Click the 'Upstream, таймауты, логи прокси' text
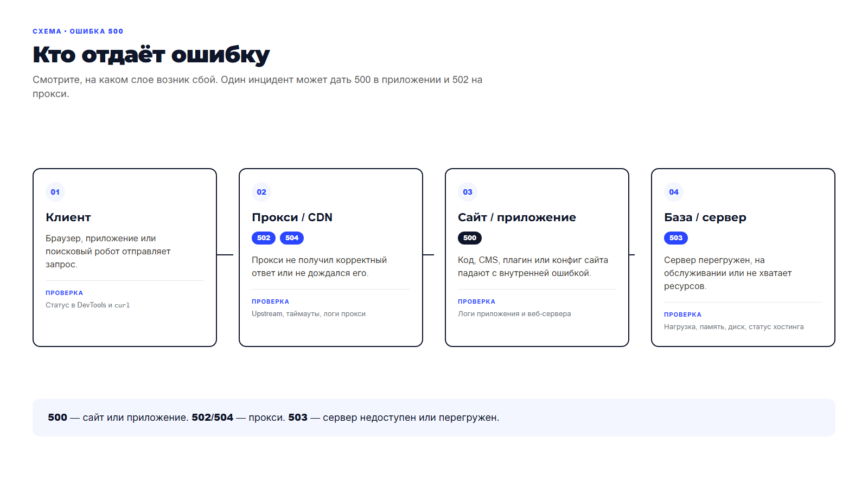The width and height of the screenshot is (868, 488). (x=309, y=314)
